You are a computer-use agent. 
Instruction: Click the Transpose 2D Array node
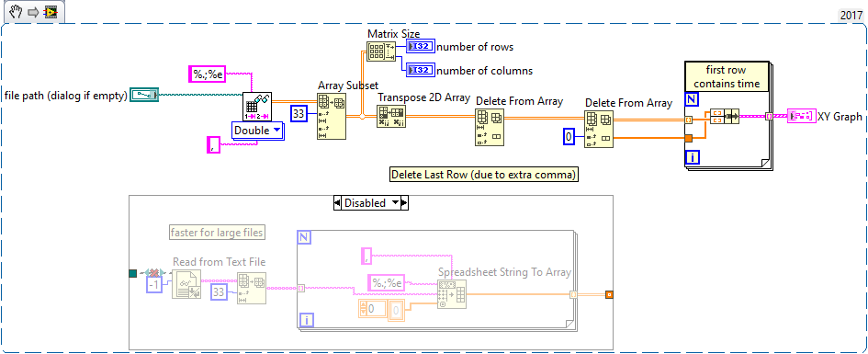pos(391,116)
